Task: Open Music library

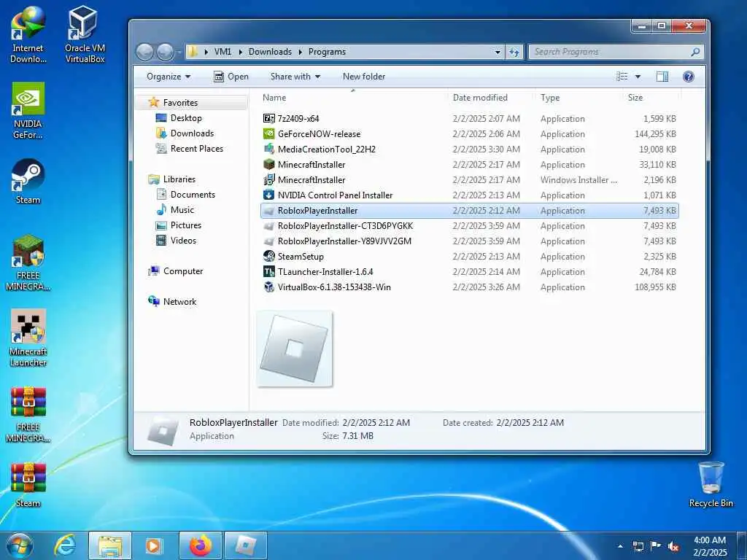Action: coord(175,210)
